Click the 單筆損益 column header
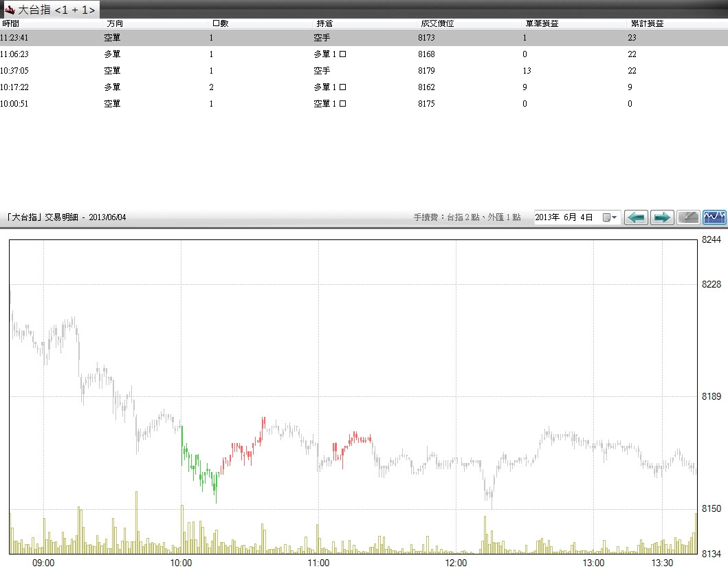The height and width of the screenshot is (571, 728). click(542, 24)
